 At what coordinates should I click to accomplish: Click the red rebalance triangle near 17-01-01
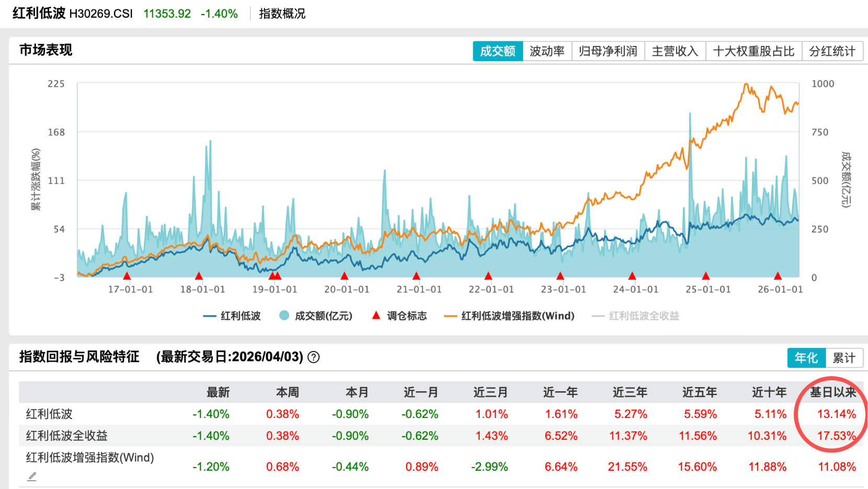(x=127, y=276)
